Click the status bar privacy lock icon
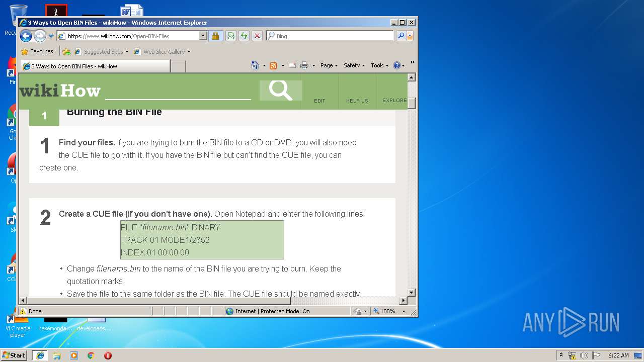The height and width of the screenshot is (362, 644). (x=358, y=311)
